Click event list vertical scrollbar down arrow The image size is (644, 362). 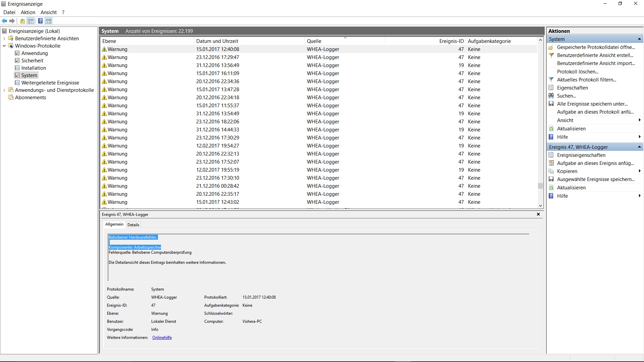click(x=540, y=206)
